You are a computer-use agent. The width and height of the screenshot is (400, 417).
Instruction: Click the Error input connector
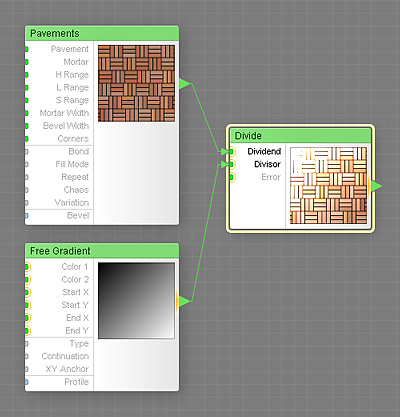[x=232, y=177]
